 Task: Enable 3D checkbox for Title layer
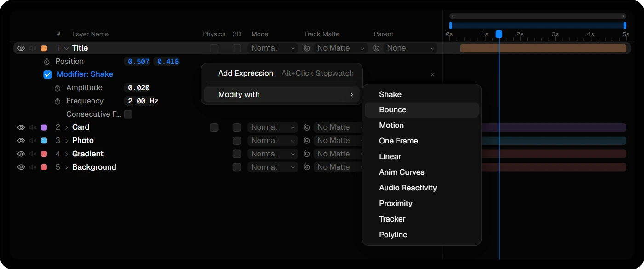click(x=236, y=48)
